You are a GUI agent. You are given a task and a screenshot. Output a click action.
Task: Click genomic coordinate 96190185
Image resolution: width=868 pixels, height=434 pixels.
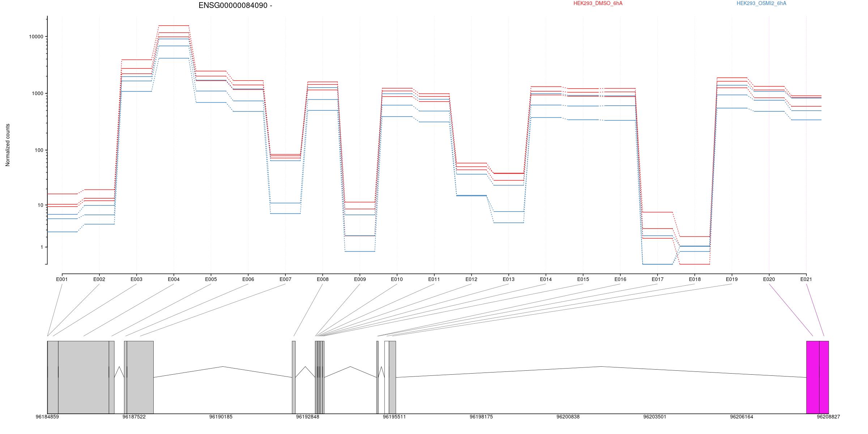(x=221, y=417)
